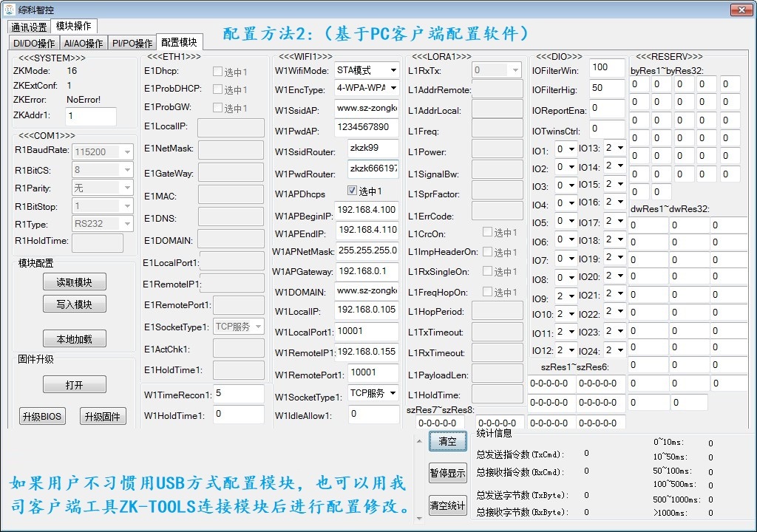
Task: Click the W1APNetMask field
Action: click(367, 250)
